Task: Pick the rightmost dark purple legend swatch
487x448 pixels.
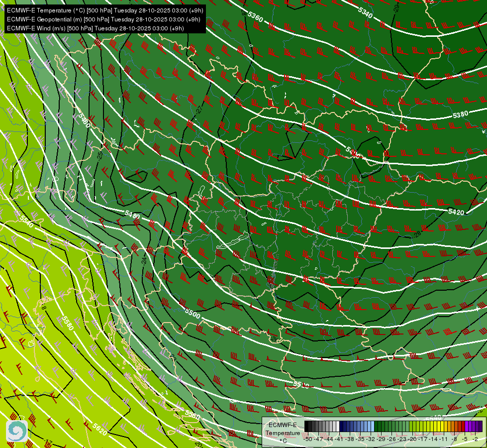Action: click(481, 426)
